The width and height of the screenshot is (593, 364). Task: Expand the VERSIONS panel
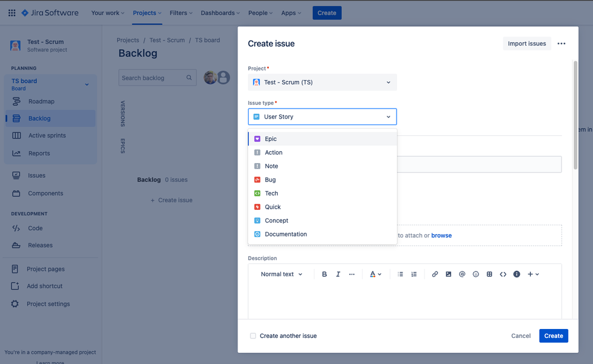[122, 114]
